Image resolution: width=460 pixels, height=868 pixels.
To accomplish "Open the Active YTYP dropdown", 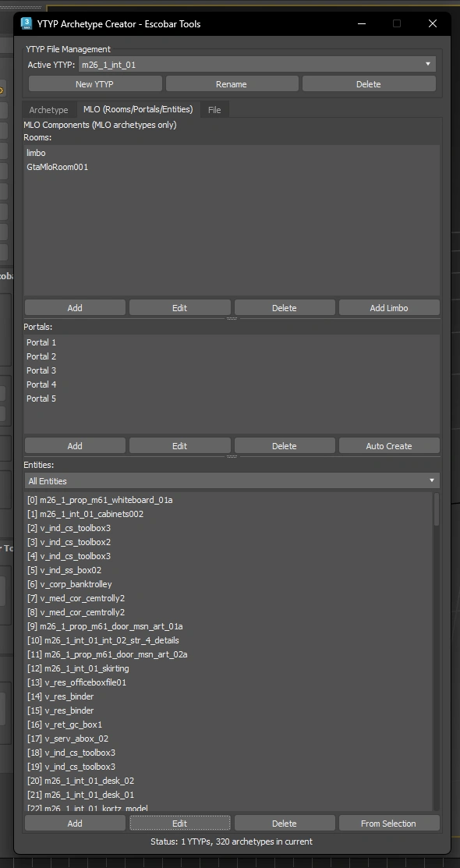I will tap(257, 64).
